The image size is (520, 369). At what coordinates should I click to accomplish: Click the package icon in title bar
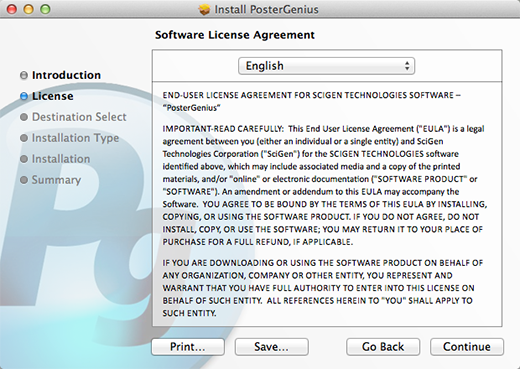204,9
